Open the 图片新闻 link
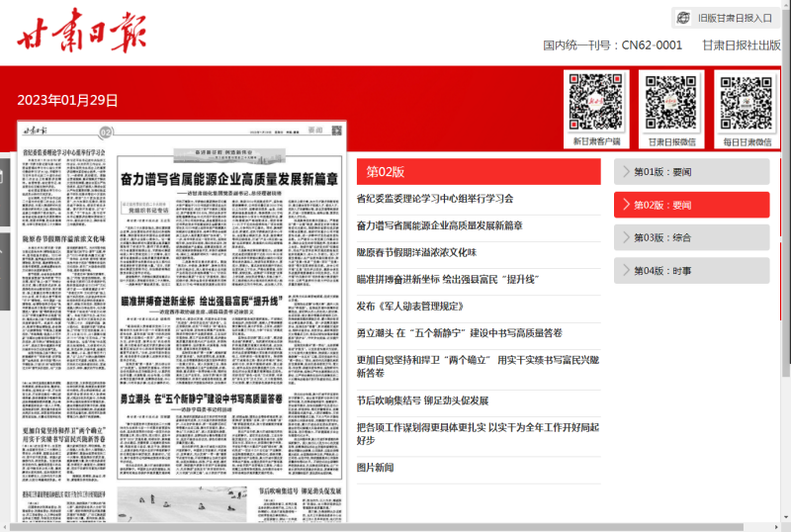 [x=376, y=467]
